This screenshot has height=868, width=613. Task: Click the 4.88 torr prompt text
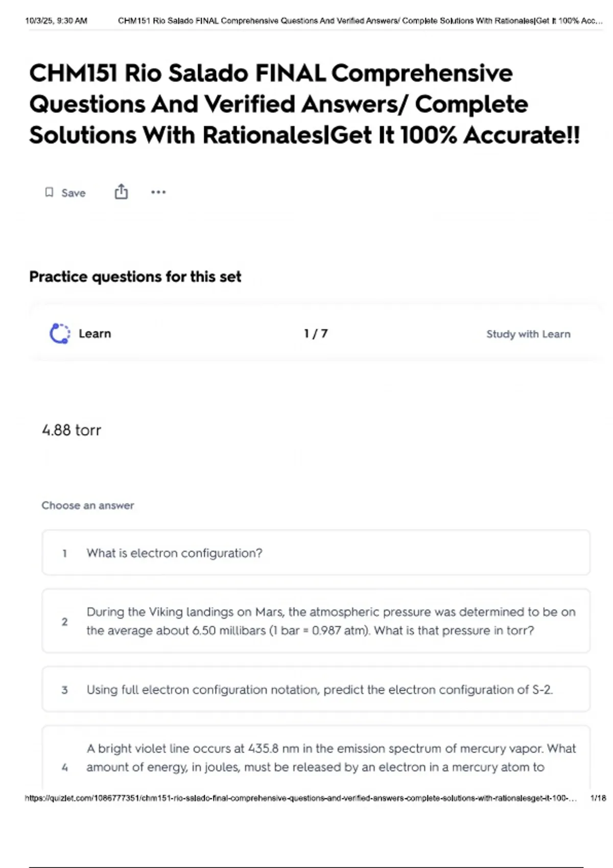pyautogui.click(x=72, y=430)
